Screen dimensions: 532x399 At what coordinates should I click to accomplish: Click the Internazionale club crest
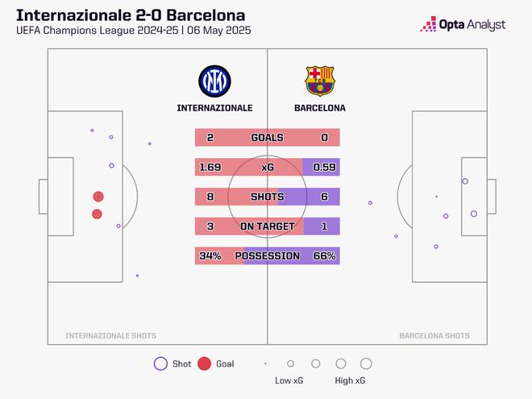click(x=214, y=80)
